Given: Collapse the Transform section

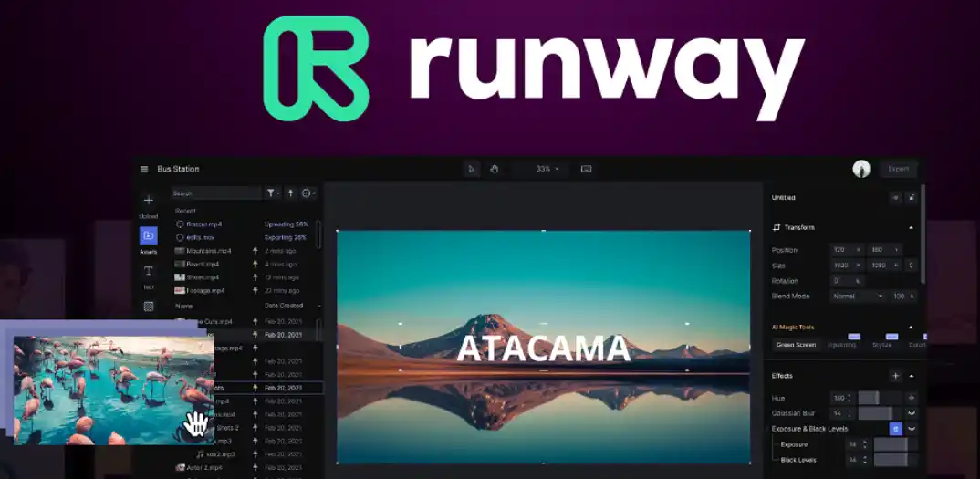Looking at the screenshot, I should tap(911, 227).
